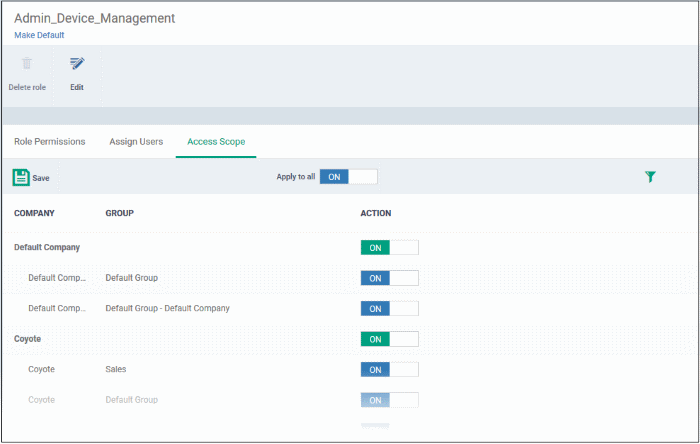
Task: Select the bold Coyote company row name
Action: point(27,339)
